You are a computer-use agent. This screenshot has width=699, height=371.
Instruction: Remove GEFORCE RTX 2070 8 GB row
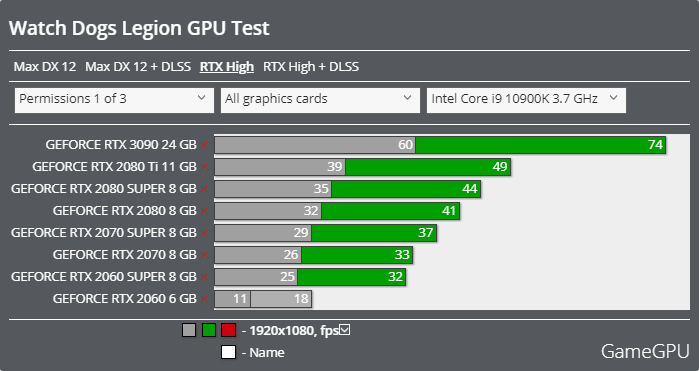(x=204, y=255)
